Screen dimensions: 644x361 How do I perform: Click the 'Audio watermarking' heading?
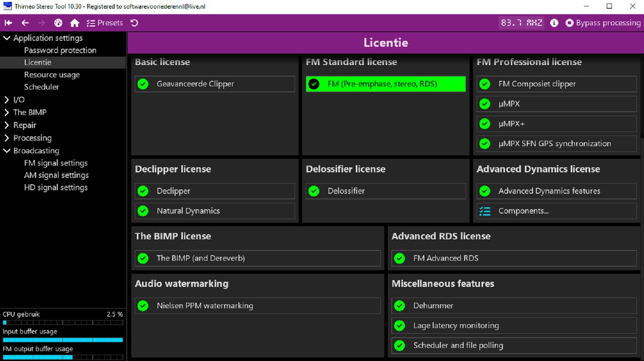click(182, 284)
